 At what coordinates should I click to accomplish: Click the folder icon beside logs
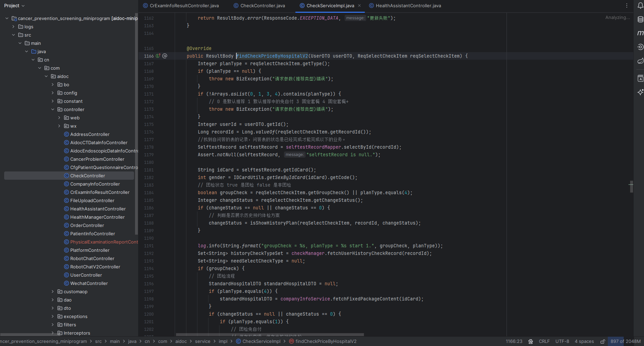21,27
